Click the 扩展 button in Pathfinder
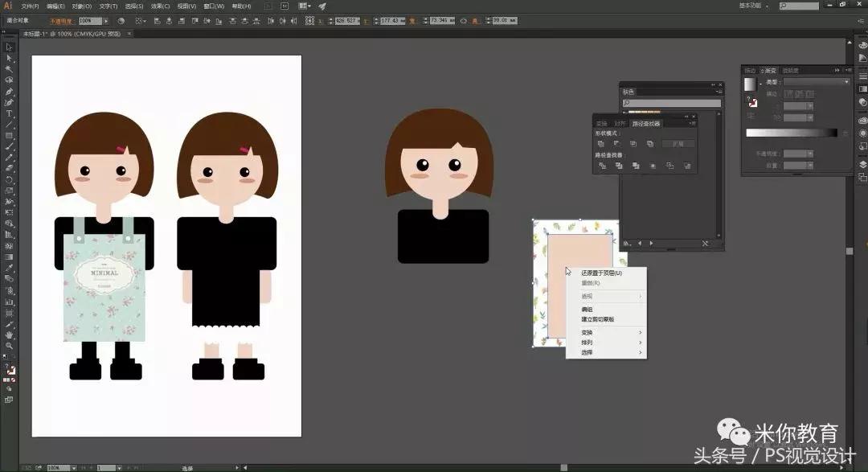Image resolution: width=868 pixels, height=472 pixels. (678, 144)
